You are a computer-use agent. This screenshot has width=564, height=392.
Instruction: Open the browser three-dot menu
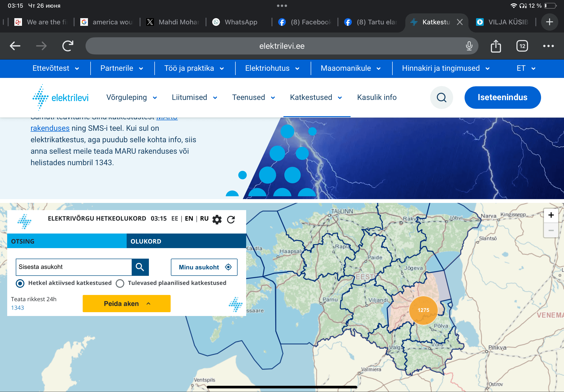click(548, 46)
